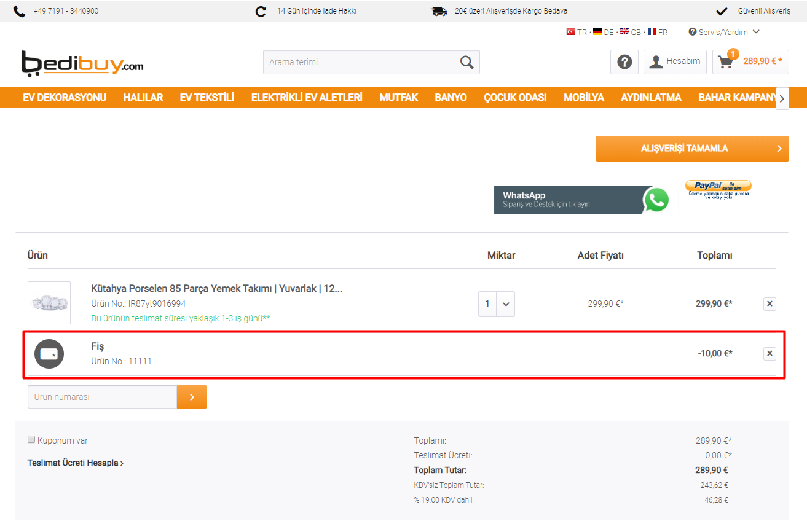Click the magnifier search icon

click(466, 62)
